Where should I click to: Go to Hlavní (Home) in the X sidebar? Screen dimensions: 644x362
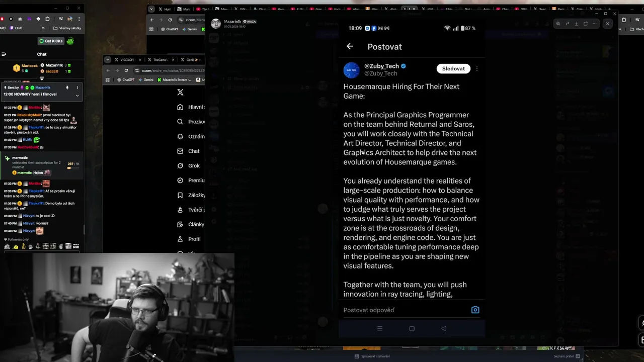pos(191,107)
